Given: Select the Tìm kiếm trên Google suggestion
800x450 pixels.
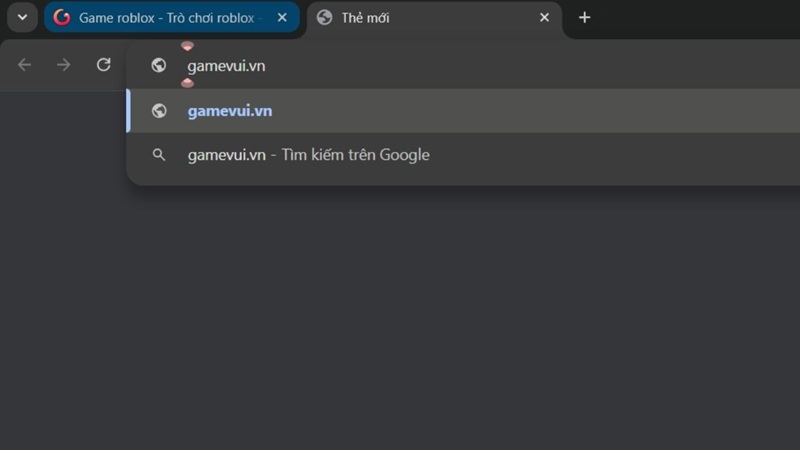Looking at the screenshot, I should pyautogui.click(x=463, y=155).
